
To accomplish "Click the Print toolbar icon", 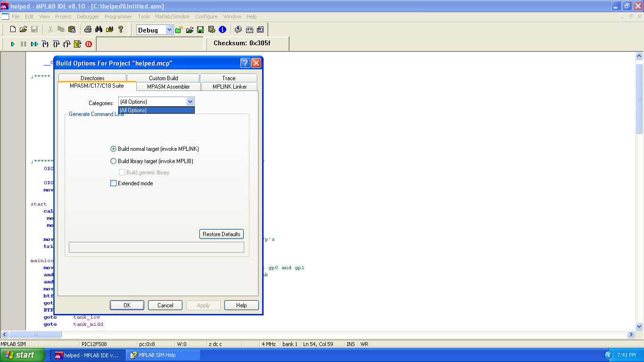I will (x=88, y=29).
